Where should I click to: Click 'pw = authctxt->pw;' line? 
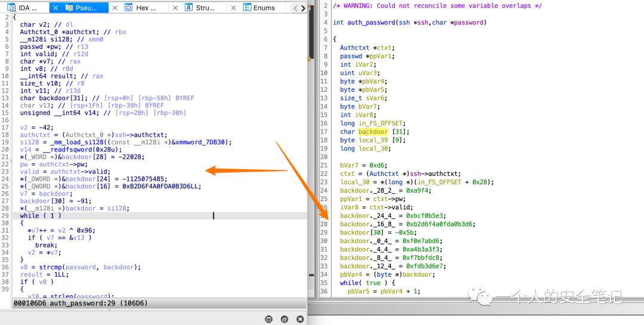[53, 165]
